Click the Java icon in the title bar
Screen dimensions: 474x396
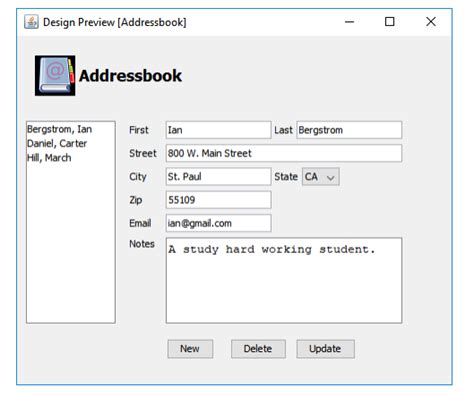(x=31, y=22)
